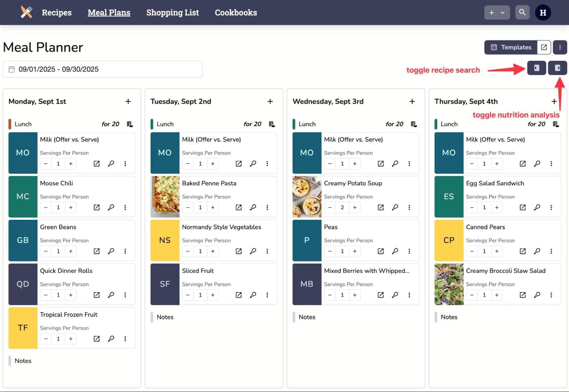Viewport: 569px width, 392px height.
Task: Expand the add-item chevron dropdown
Action: pyautogui.click(x=502, y=12)
